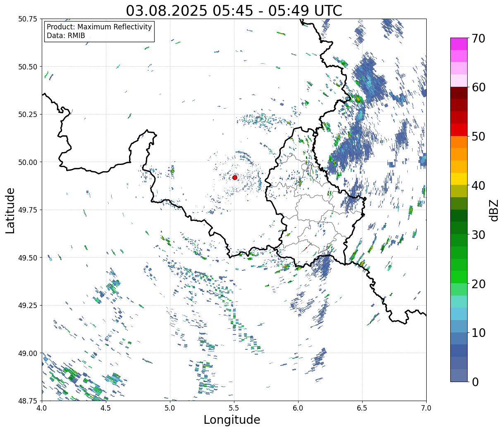Click the yellow 40 dBZ colorbar swatch
This screenshot has height=430, width=504.
[459, 179]
